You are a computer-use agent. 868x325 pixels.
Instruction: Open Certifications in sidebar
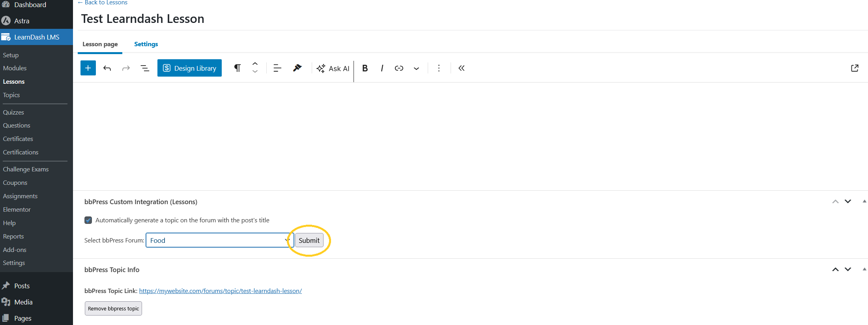coord(21,152)
